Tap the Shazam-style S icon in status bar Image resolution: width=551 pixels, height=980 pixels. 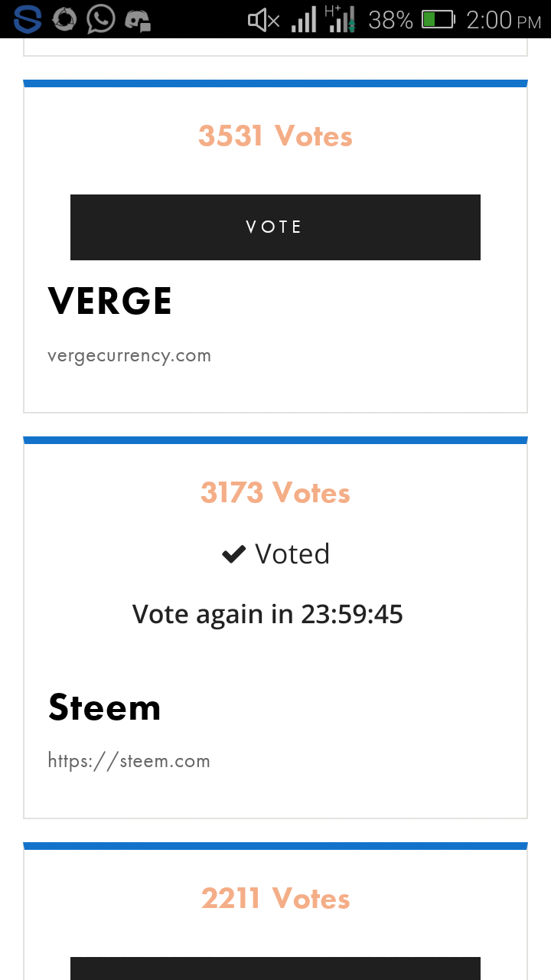(28, 19)
